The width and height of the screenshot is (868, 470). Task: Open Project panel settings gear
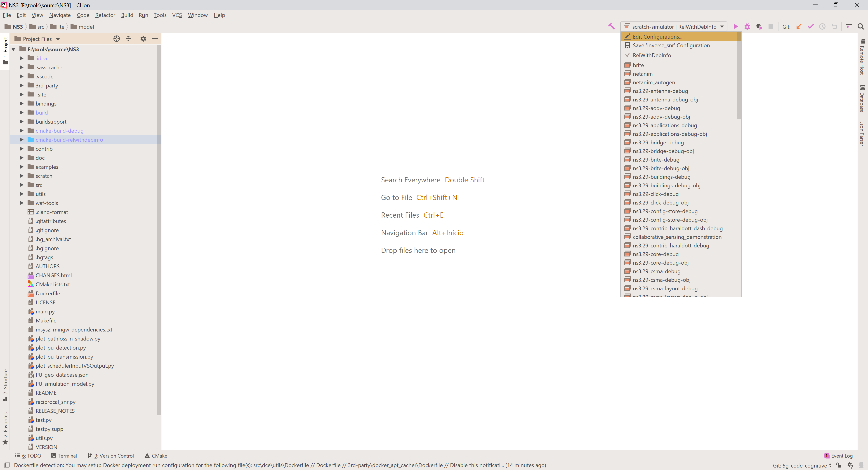click(x=143, y=39)
